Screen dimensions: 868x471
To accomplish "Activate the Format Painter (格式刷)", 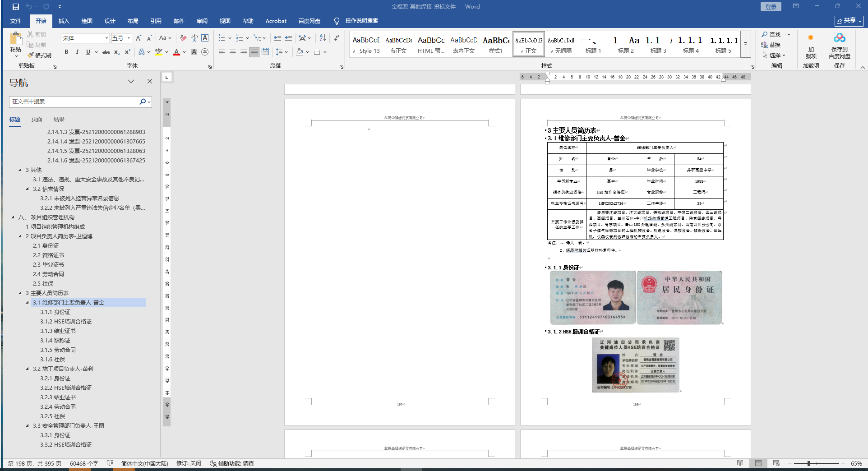I will [x=39, y=55].
